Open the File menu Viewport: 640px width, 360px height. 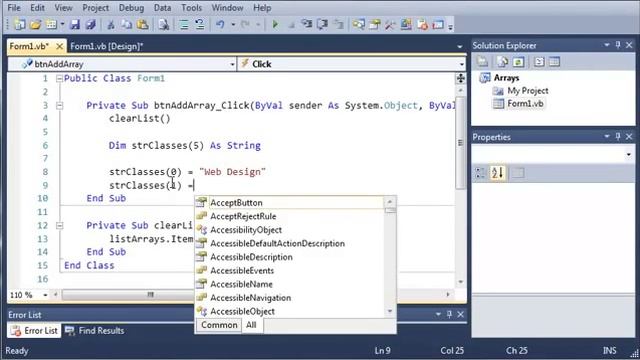tap(14, 8)
